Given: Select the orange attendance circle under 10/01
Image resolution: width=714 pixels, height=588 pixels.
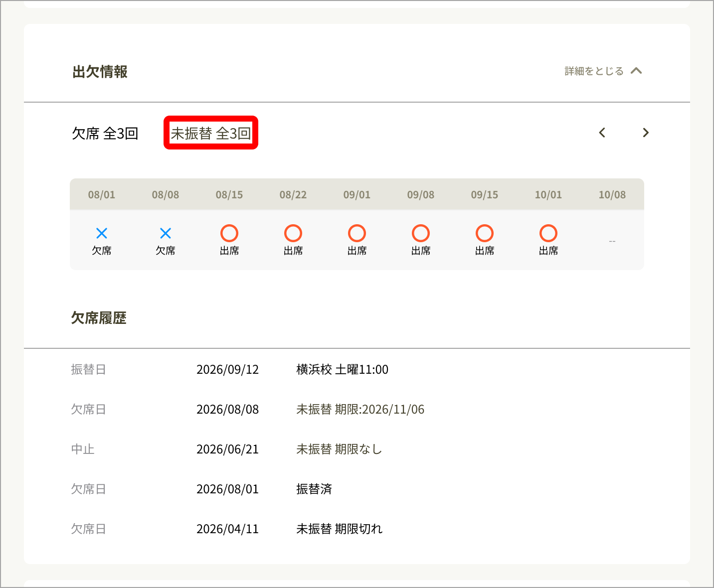Looking at the screenshot, I should 548,233.
